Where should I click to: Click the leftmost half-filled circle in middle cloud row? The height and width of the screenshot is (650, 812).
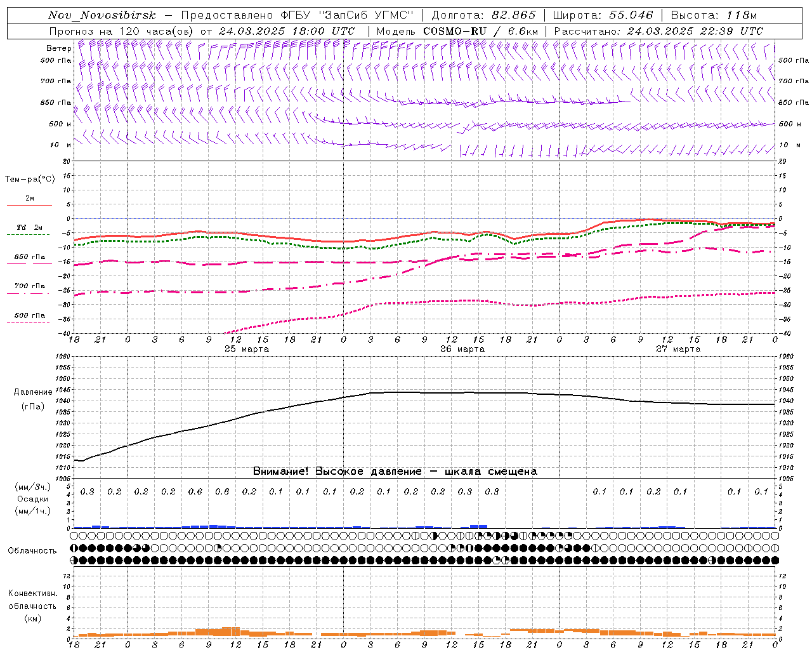tap(74, 548)
